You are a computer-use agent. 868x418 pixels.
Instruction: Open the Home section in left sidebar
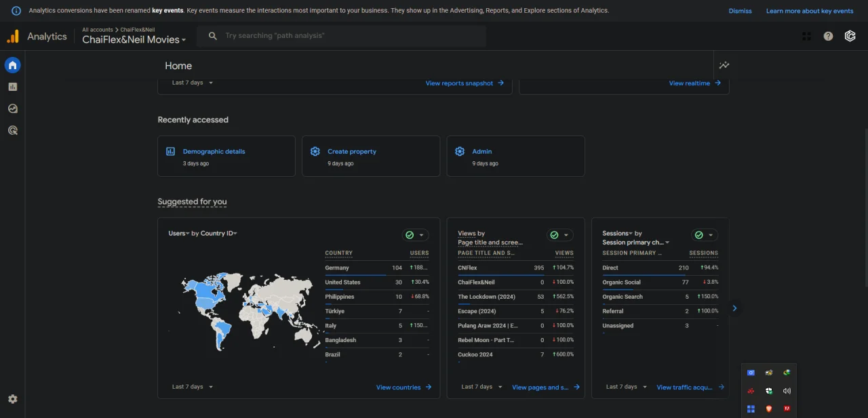click(x=12, y=65)
